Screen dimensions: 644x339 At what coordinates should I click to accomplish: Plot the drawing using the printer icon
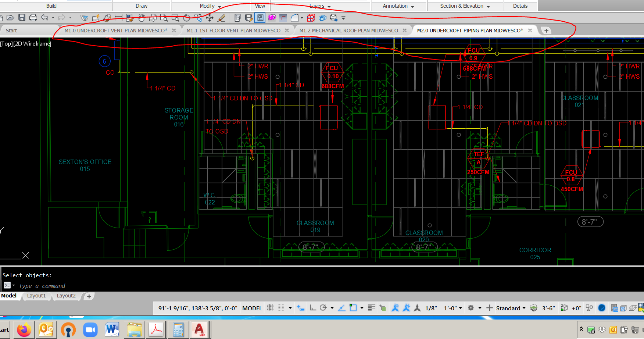tap(32, 17)
